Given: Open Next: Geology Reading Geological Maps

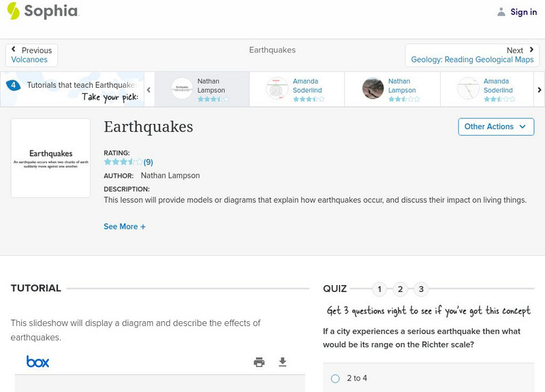Looking at the screenshot, I should pos(472,55).
